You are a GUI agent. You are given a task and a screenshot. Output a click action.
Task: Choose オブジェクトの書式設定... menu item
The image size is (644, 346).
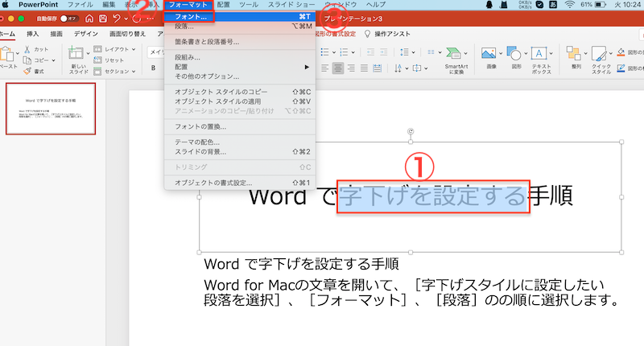(x=239, y=183)
